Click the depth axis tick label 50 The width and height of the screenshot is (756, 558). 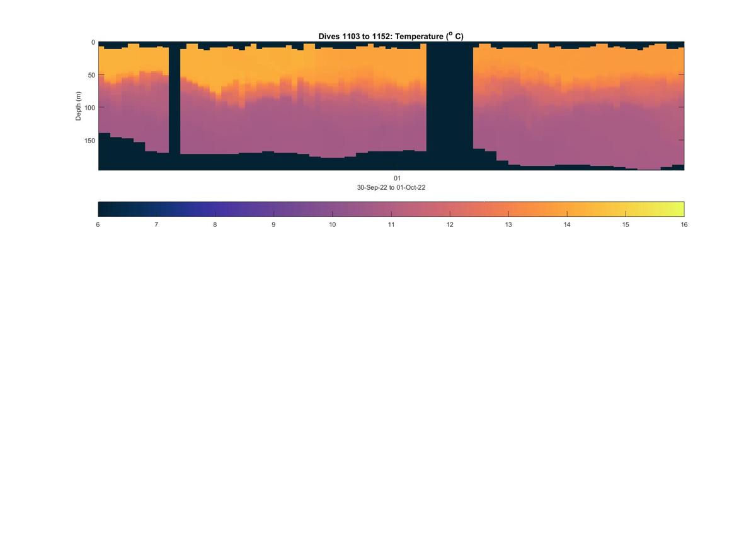(x=91, y=75)
